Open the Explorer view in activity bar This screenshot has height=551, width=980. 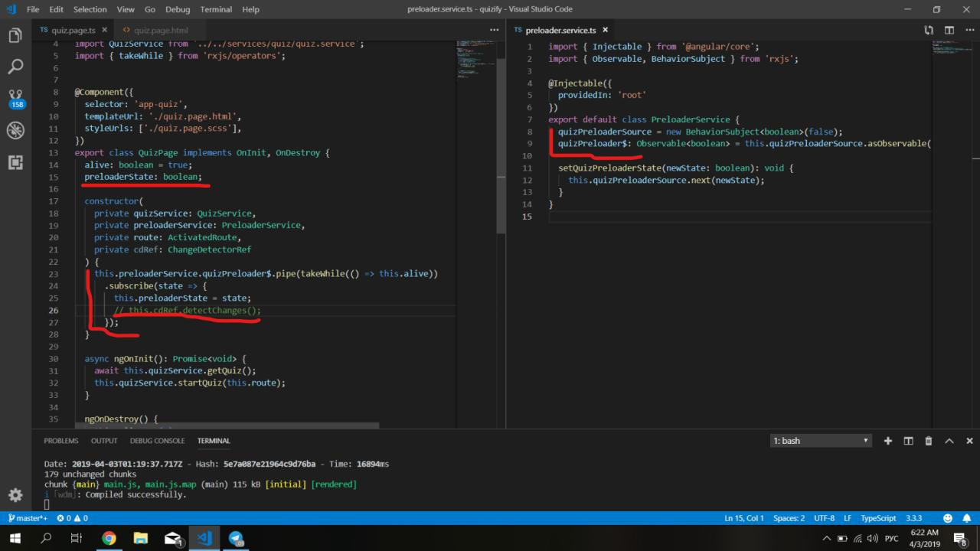[x=15, y=36]
